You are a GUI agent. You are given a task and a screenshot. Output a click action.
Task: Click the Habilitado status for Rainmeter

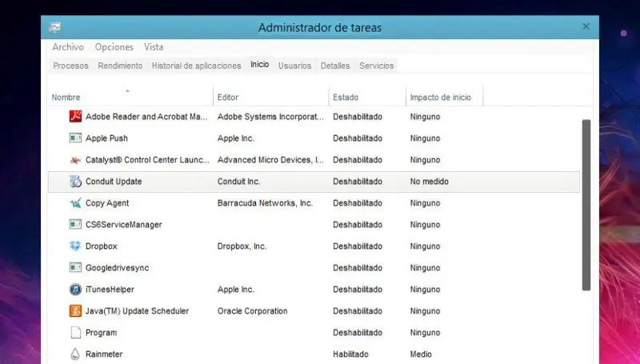(x=350, y=354)
